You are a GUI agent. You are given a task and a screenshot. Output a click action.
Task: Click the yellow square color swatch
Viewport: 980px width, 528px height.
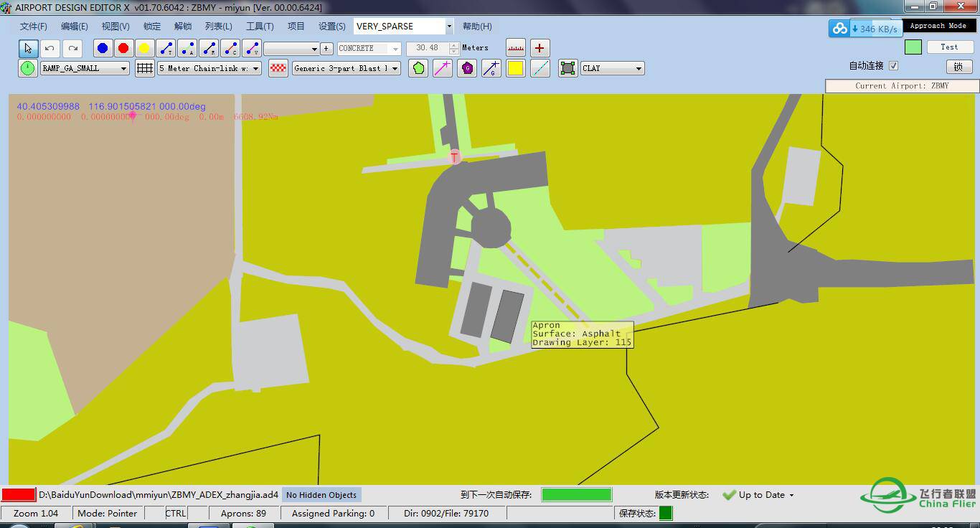515,68
